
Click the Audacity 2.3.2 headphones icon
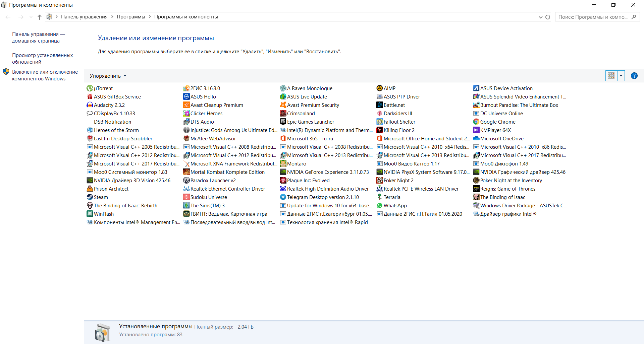tap(90, 105)
